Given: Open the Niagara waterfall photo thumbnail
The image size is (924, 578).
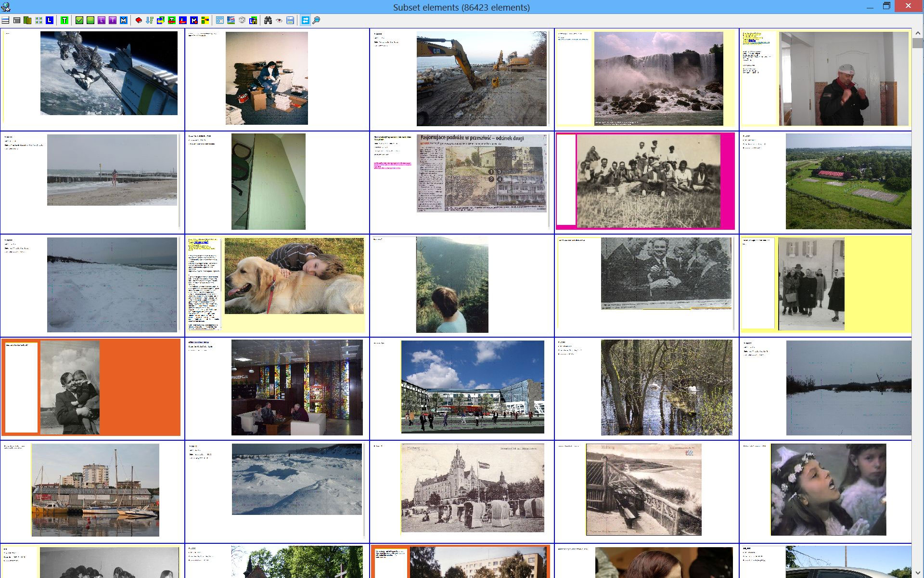Looking at the screenshot, I should tap(658, 79).
